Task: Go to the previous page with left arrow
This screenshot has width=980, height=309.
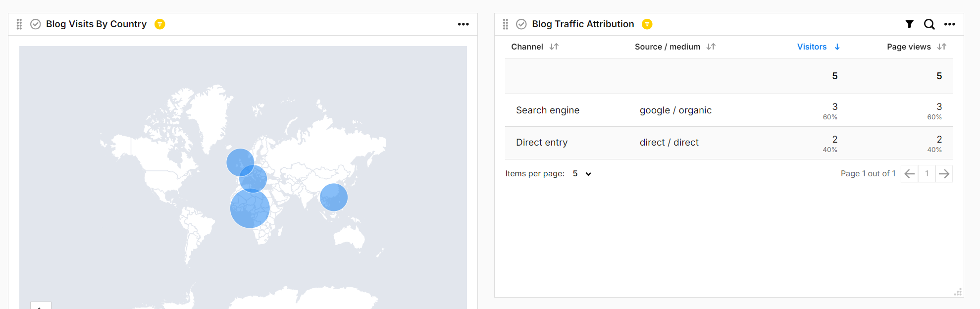Action: [909, 174]
